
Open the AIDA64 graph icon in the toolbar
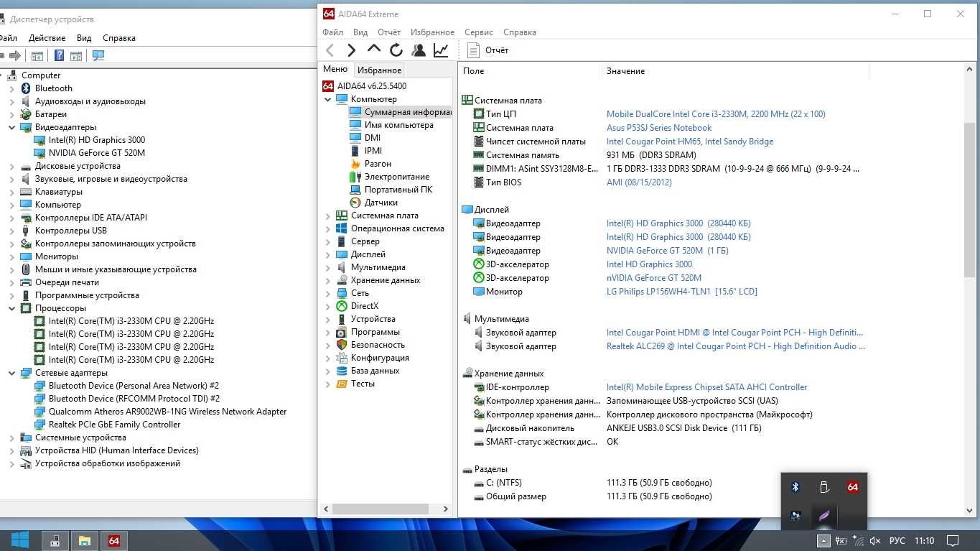coord(441,50)
